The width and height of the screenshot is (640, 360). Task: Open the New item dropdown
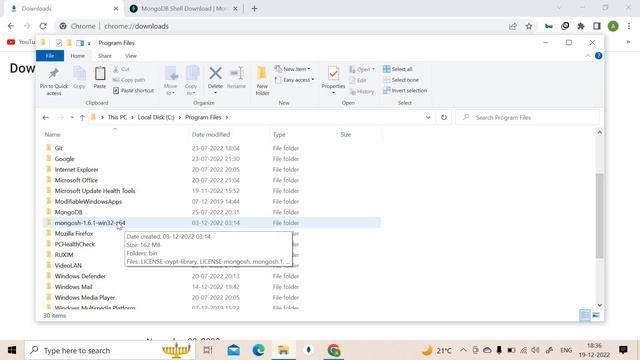point(292,69)
